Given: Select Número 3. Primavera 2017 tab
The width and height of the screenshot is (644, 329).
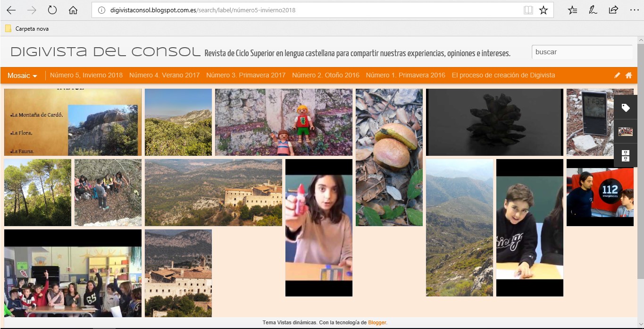Looking at the screenshot, I should 246,75.
